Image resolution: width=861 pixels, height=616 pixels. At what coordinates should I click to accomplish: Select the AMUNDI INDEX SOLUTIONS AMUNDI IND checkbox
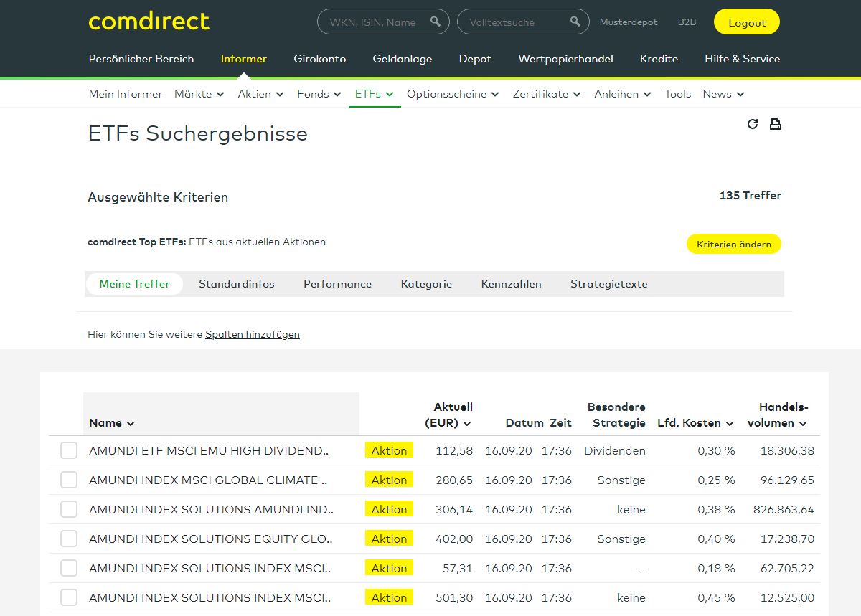(69, 509)
